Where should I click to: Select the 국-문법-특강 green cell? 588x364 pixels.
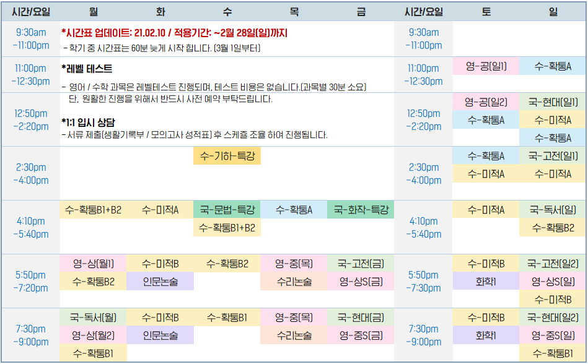click(x=227, y=210)
